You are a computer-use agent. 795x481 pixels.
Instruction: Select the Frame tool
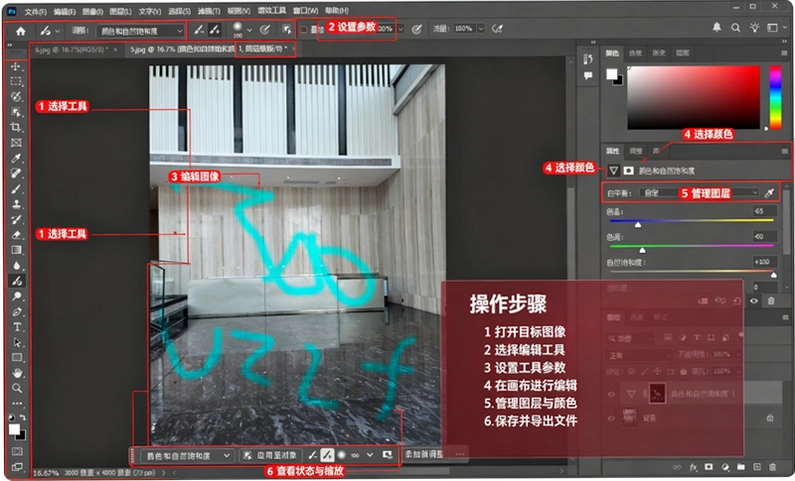[x=16, y=142]
